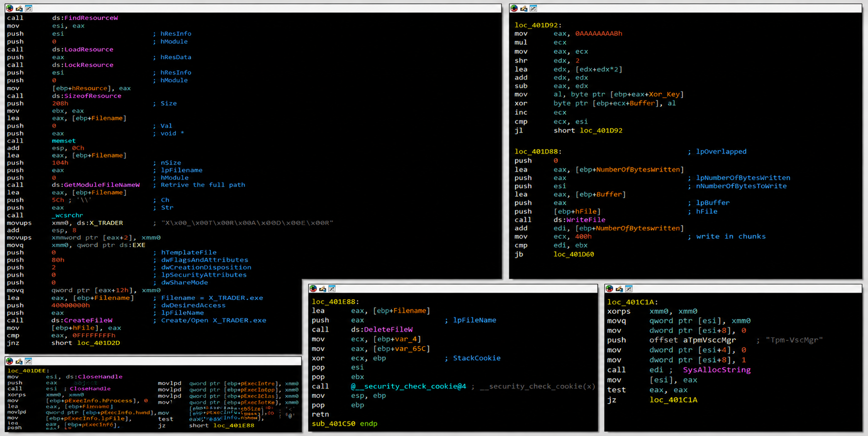Select the ds:LockResource call operand
Screen dimensions: 868x436
(82, 65)
